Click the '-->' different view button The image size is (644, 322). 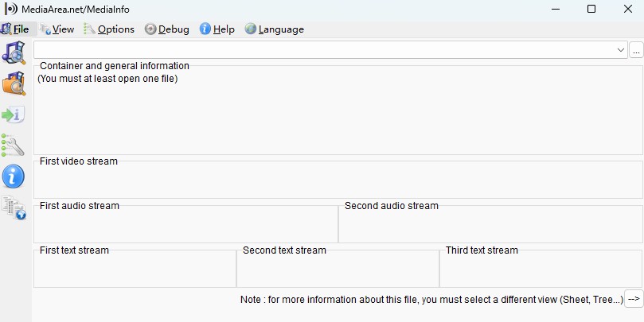pyautogui.click(x=634, y=299)
